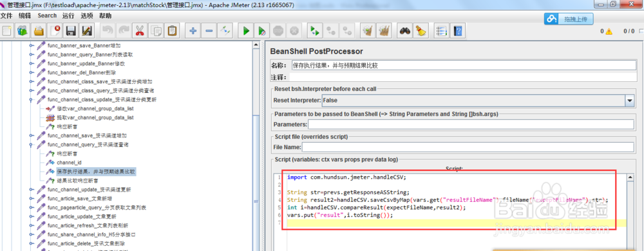Image resolution: width=644 pixels, height=251 pixels.
Task: Expand func_banner_save_Banner增加 node toggle
Action: [31, 45]
